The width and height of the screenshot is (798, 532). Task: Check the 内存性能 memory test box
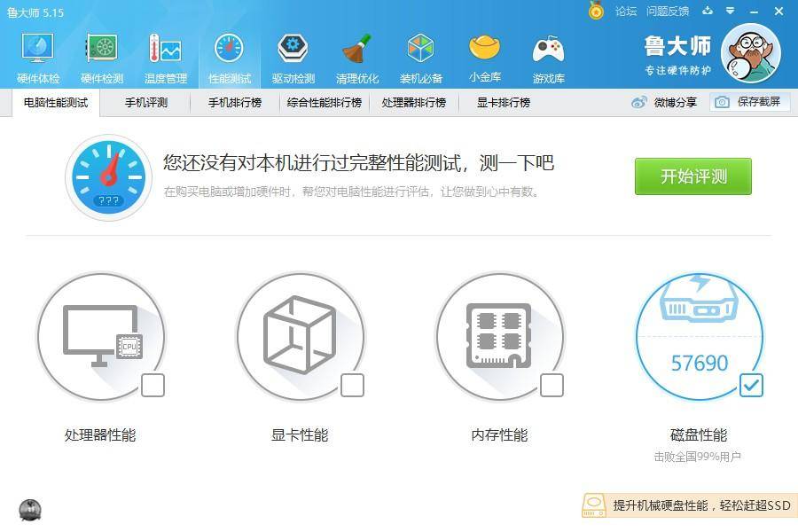coord(552,385)
